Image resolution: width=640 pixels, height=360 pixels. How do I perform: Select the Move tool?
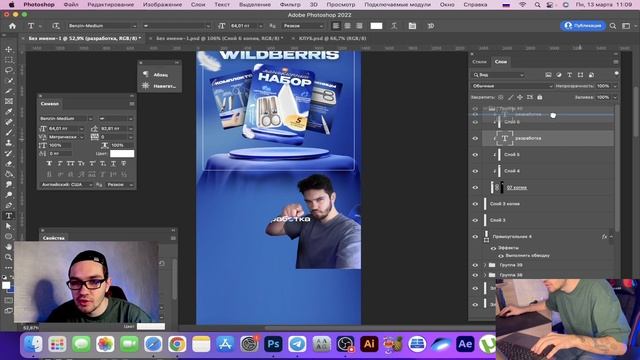click(x=9, y=49)
